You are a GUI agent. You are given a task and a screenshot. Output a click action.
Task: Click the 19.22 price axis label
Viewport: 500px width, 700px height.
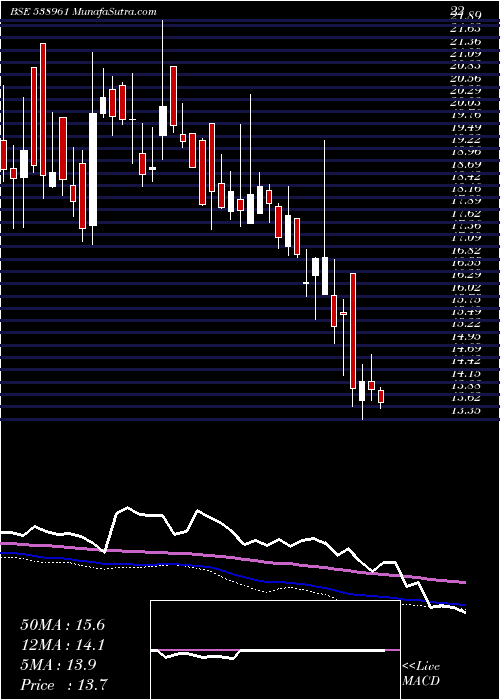click(466, 140)
